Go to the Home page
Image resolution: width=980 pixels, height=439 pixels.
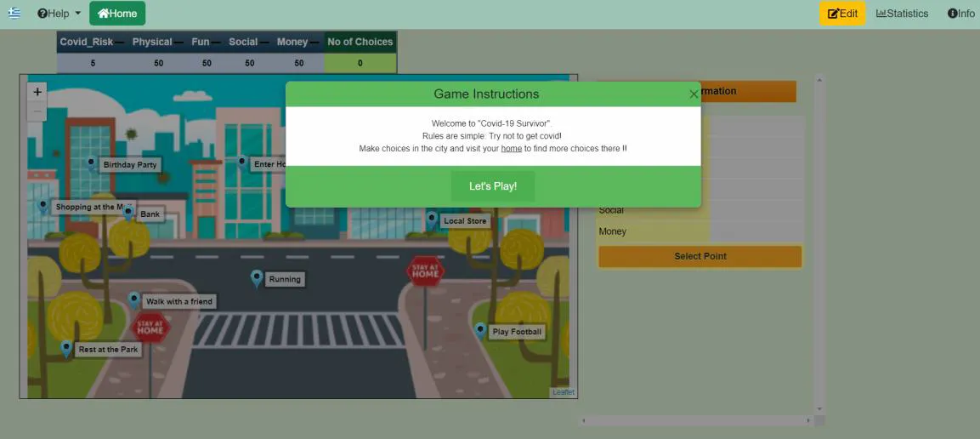117,14
